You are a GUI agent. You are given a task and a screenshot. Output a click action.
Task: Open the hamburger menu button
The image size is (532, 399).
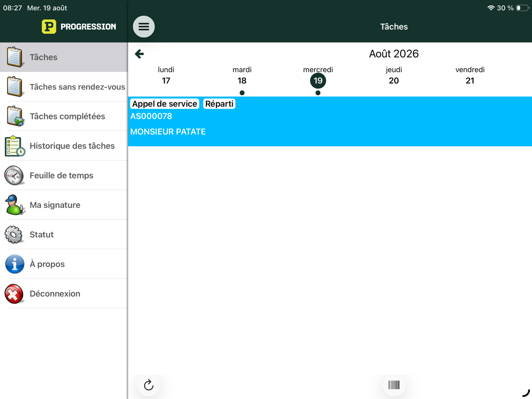coord(144,27)
